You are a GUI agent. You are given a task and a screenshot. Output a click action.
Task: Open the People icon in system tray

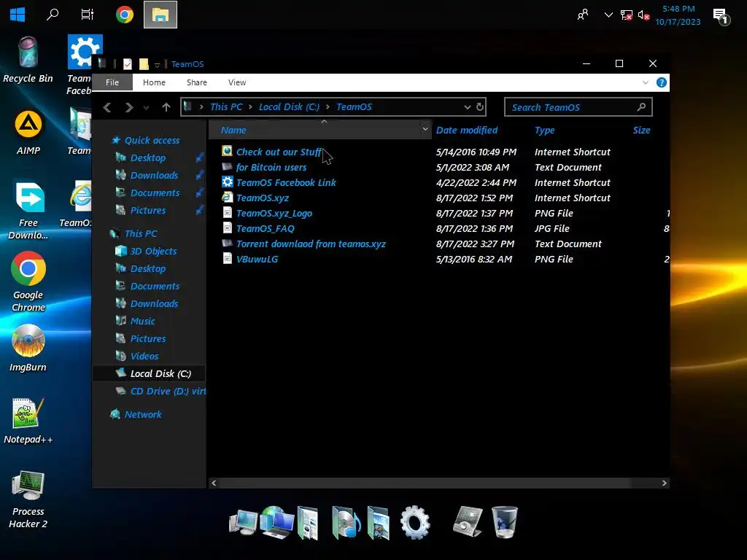pos(583,15)
